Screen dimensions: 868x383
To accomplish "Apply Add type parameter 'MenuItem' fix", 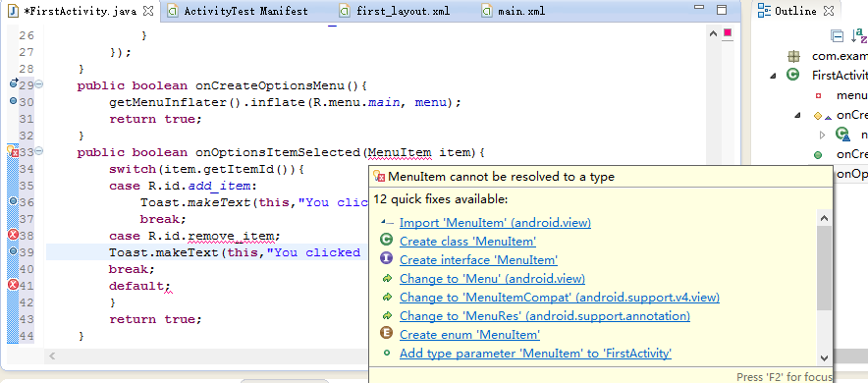I will point(535,354).
